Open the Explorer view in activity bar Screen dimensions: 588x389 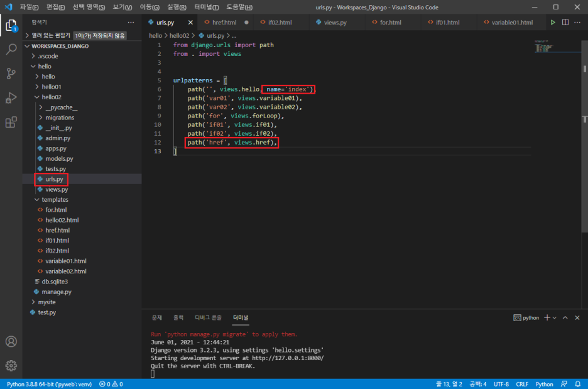(x=11, y=26)
